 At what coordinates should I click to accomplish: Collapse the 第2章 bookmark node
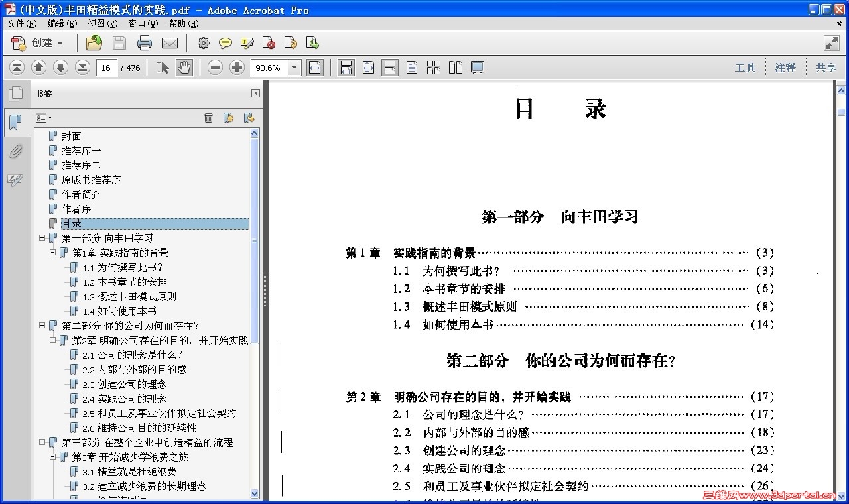point(53,340)
